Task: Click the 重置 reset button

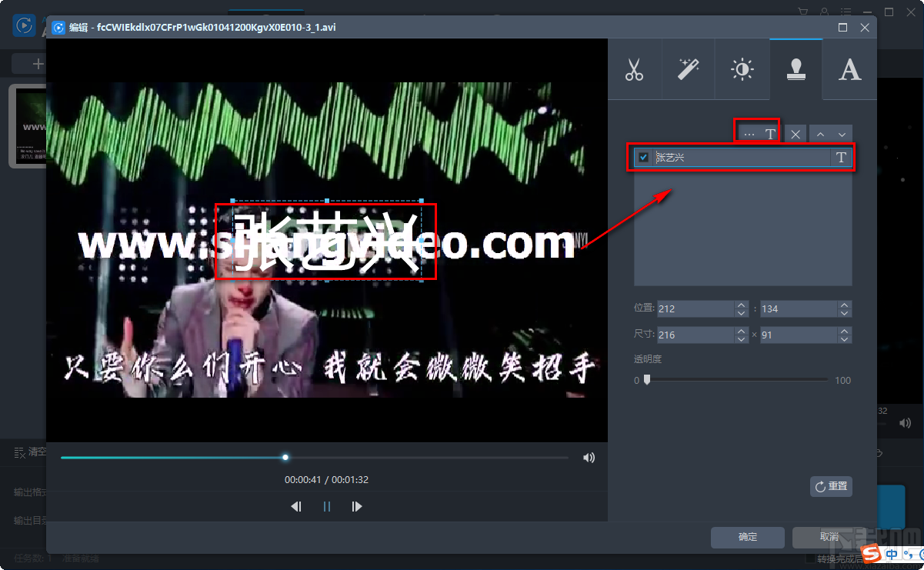Action: coord(831,486)
